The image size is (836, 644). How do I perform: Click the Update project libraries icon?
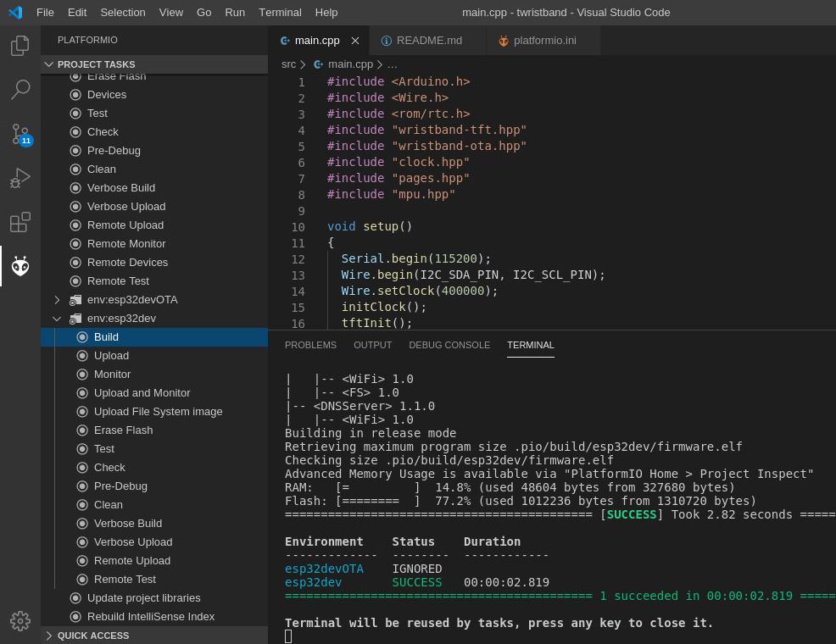click(75, 598)
